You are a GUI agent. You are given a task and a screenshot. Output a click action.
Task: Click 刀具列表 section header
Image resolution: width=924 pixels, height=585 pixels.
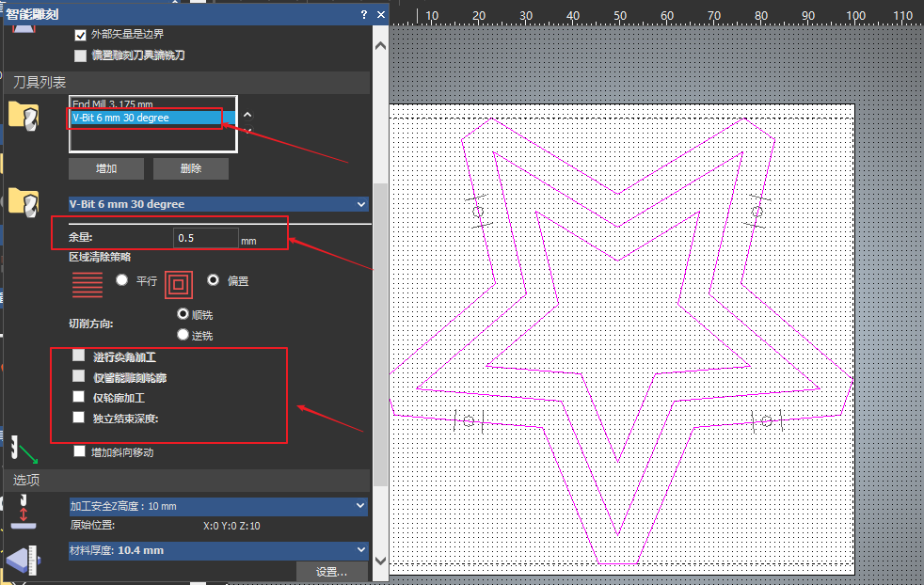pyautogui.click(x=187, y=83)
